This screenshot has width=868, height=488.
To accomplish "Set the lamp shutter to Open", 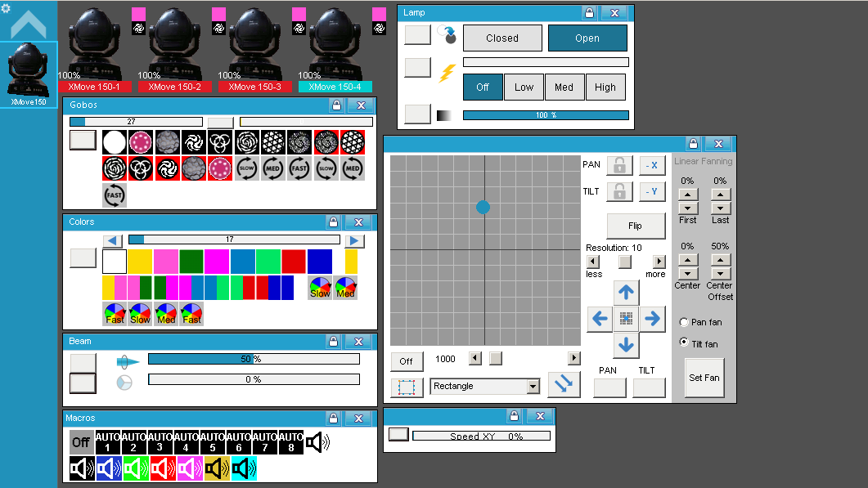I will [587, 38].
